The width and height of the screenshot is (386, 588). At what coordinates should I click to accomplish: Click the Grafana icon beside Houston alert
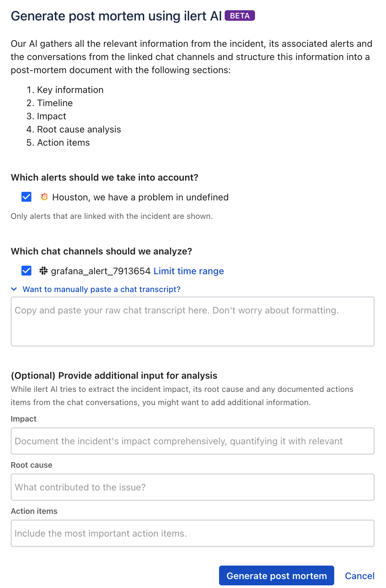44,197
